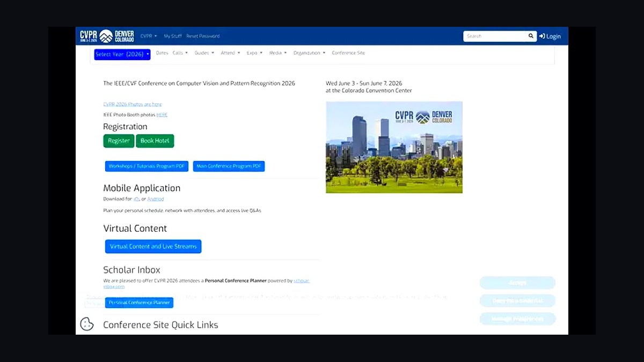Open the Dates menu item
This screenshot has height=362, width=644.
(162, 53)
